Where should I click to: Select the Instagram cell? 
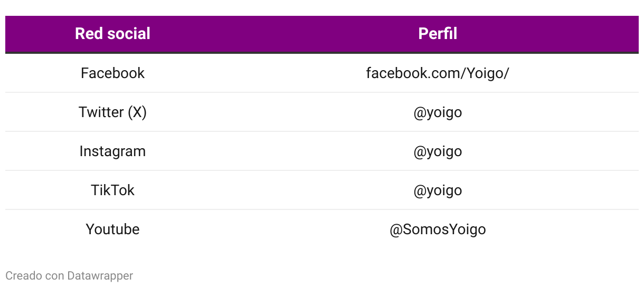pyautogui.click(x=112, y=151)
